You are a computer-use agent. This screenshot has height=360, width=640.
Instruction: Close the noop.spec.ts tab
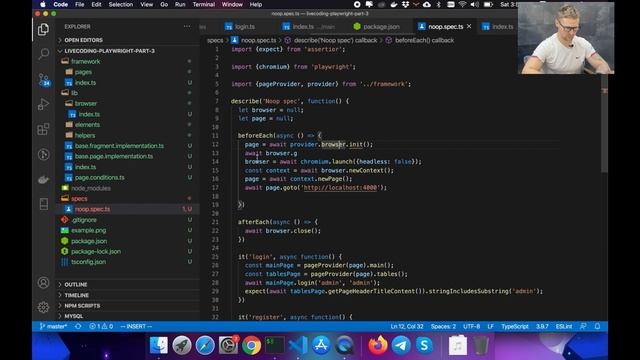coord(469,26)
